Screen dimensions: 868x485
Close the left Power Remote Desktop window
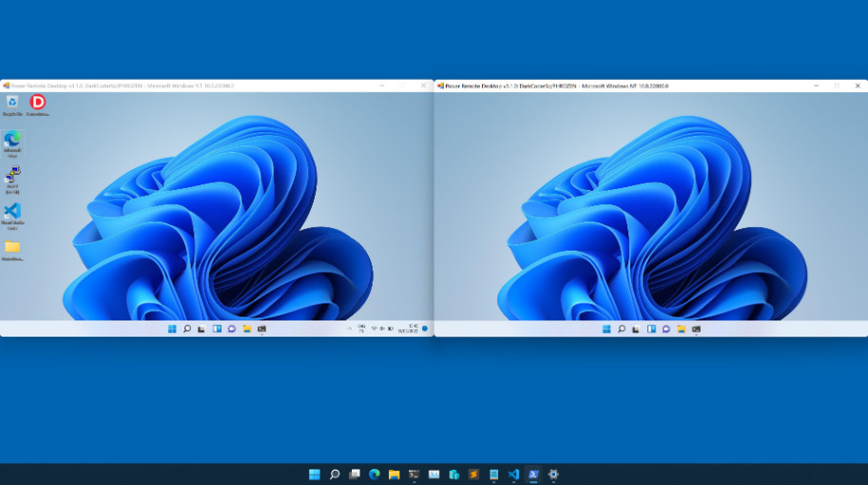pos(423,86)
